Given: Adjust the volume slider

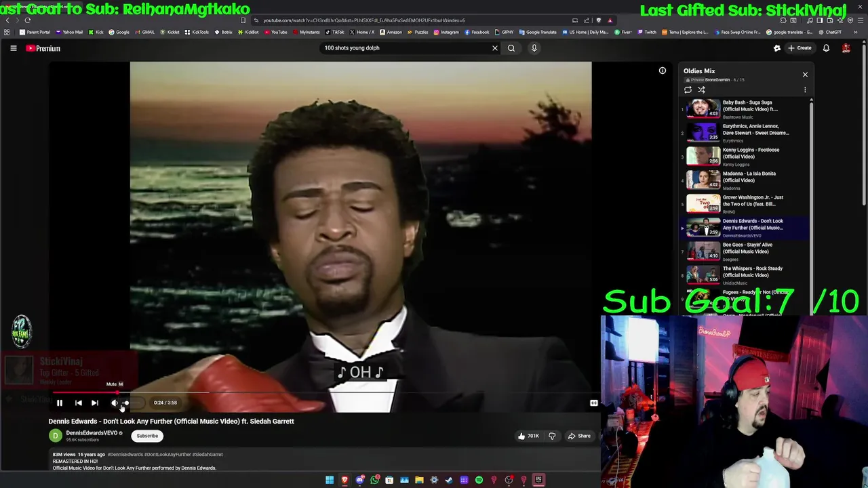Looking at the screenshot, I should click(x=132, y=403).
